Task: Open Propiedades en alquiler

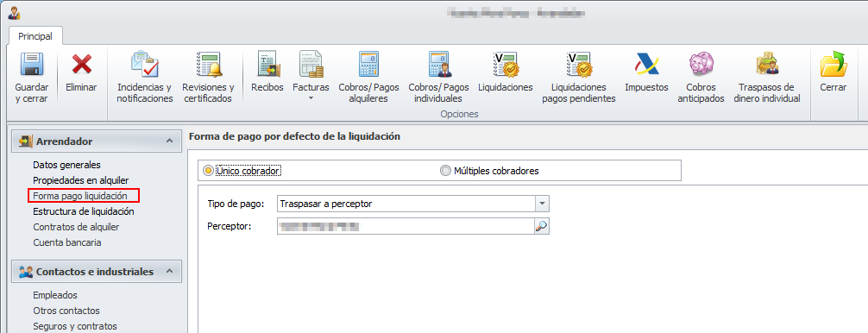Action: coord(81,180)
